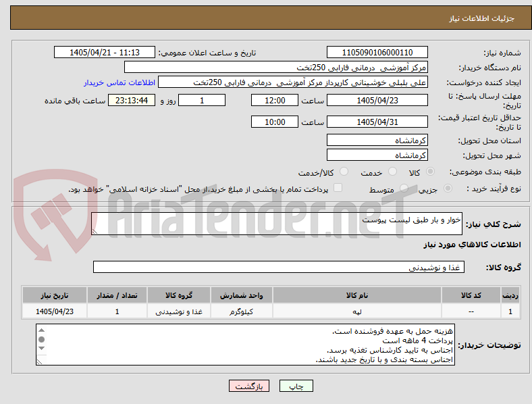Viewport: 532px width, 404px height.
Task: Click the 23:13:44 remaining time field
Action: 132,100
